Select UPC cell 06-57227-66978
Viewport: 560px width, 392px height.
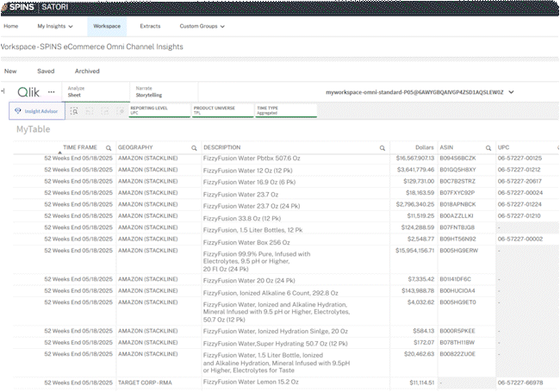(520, 383)
